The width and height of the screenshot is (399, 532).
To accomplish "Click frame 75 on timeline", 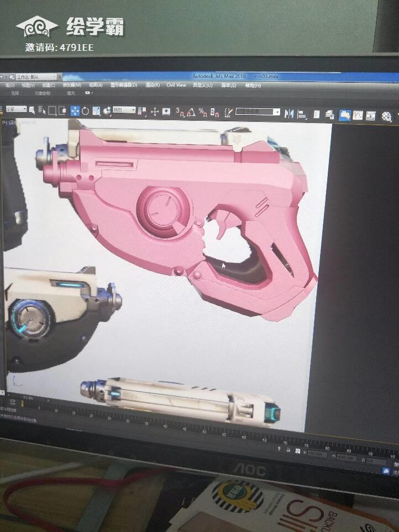I will click(x=306, y=445).
